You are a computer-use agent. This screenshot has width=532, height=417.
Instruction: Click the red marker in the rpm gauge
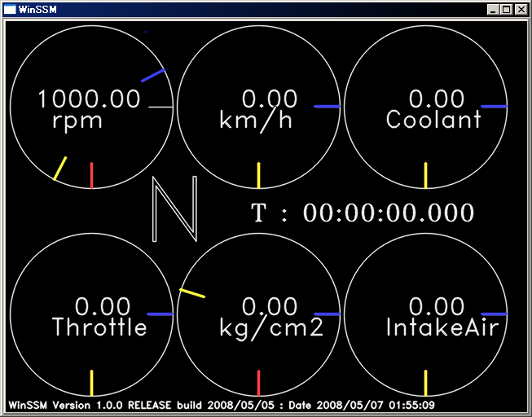[x=91, y=175]
